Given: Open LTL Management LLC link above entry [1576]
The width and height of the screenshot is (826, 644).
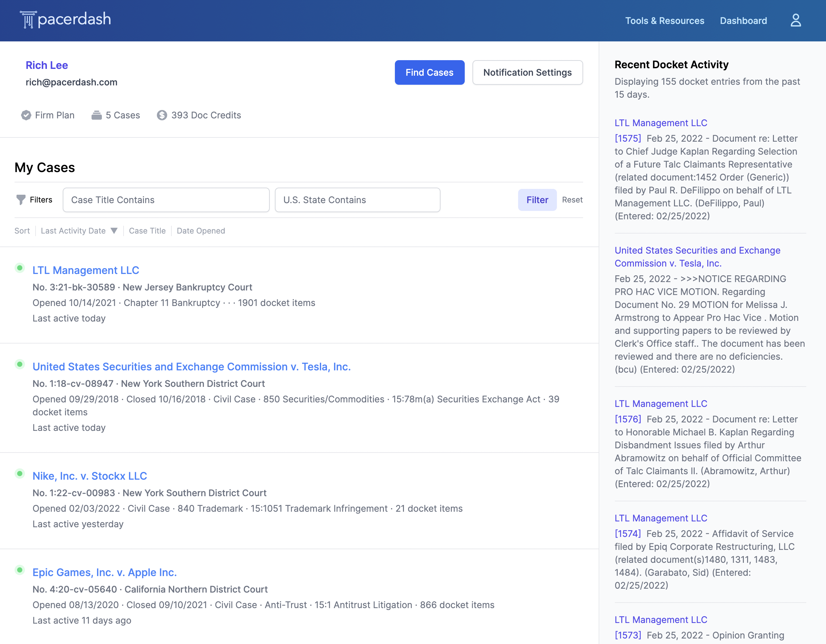Looking at the screenshot, I should (661, 403).
